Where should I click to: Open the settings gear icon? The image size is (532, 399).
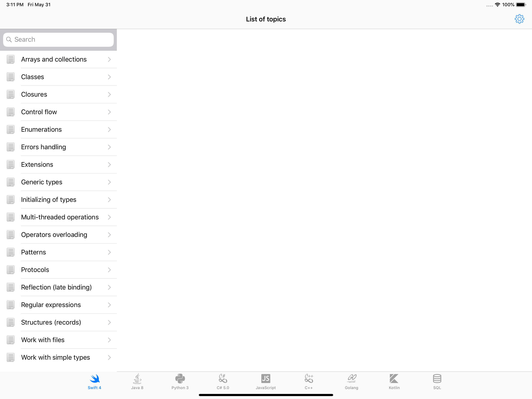(519, 19)
